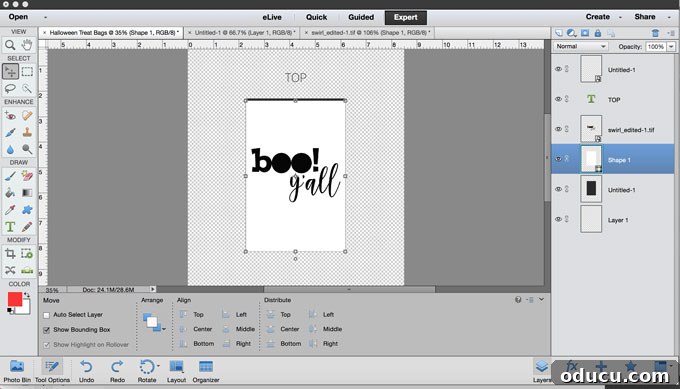
Task: Select the Content-Aware Move tool
Action: click(10, 270)
